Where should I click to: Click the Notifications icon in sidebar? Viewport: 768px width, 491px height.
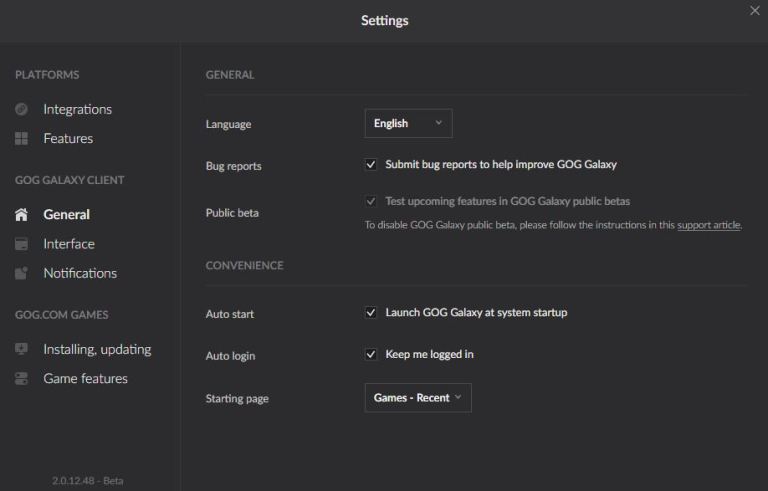tap(21, 272)
